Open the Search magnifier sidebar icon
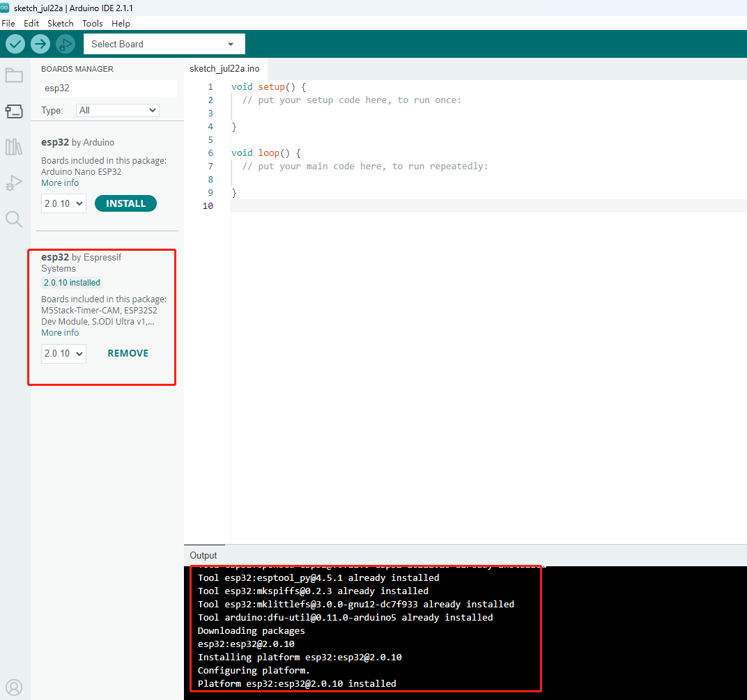Image resolution: width=747 pixels, height=700 pixels. coord(14,219)
